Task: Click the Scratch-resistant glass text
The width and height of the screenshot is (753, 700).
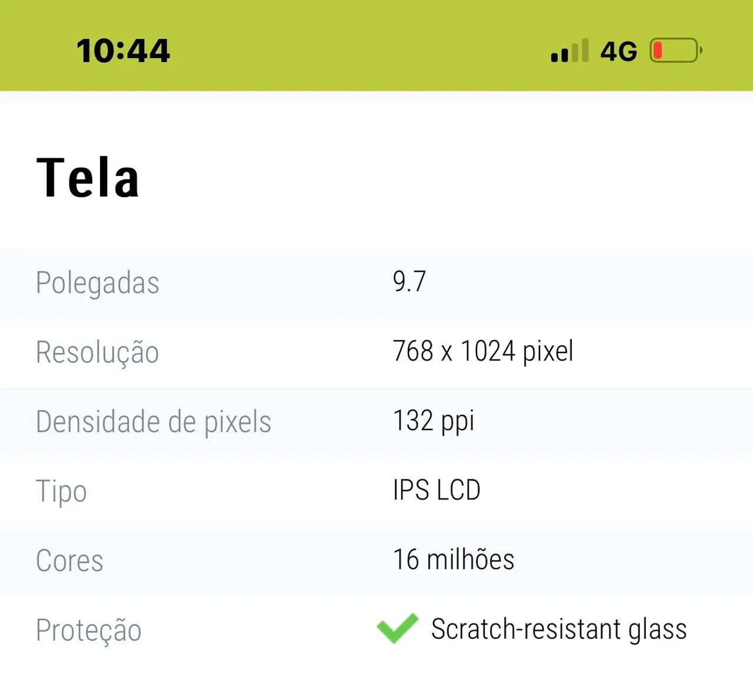Action: click(x=559, y=629)
